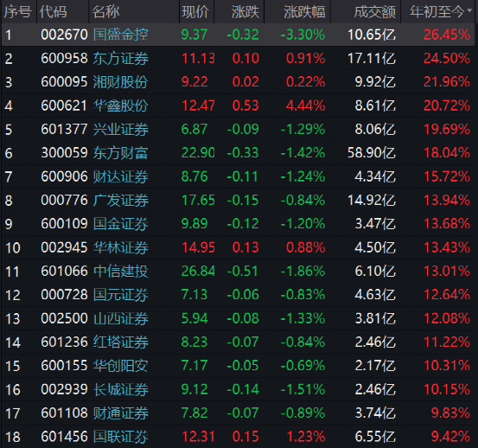Select stock code 600109

pos(64,224)
